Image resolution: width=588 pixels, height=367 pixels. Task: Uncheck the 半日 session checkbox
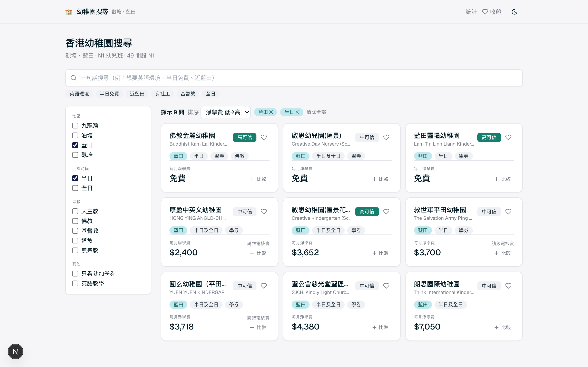[75, 178]
